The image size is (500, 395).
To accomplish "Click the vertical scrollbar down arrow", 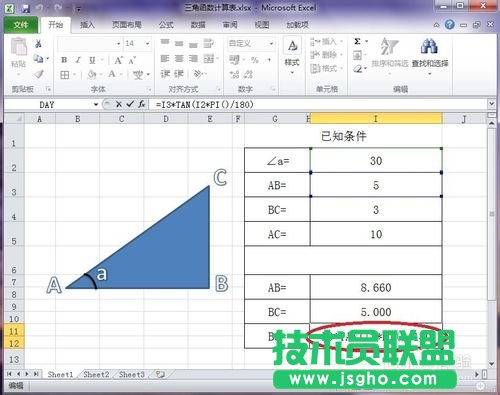I will point(492,364).
